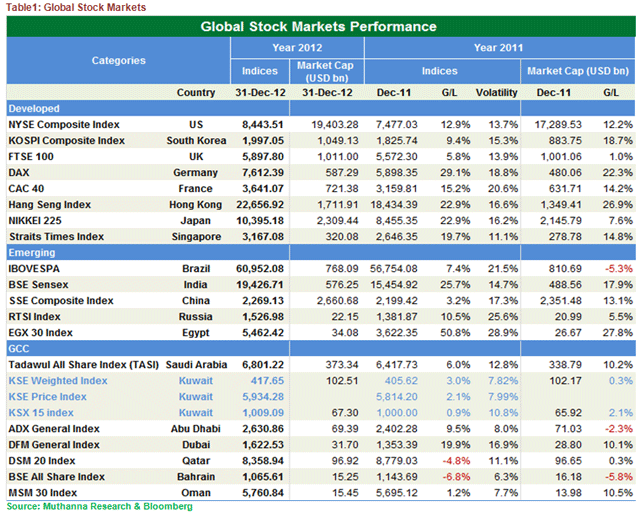Click the Table1: Global Stock Markets caption

click(x=75, y=7)
